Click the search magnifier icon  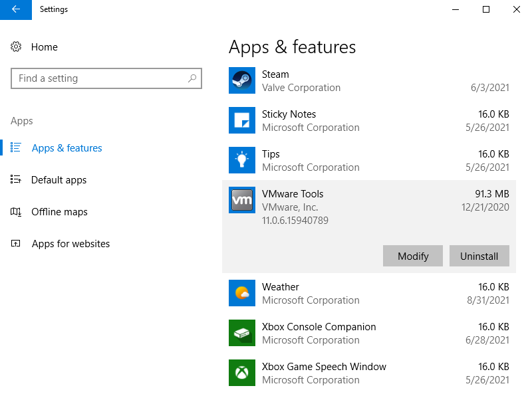coord(192,78)
